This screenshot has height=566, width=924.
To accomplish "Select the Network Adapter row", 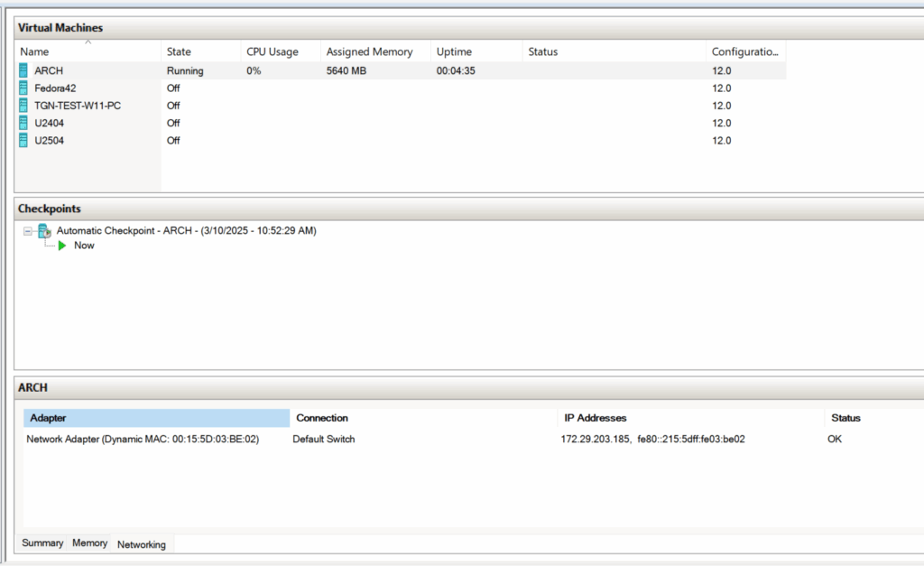I will [143, 440].
